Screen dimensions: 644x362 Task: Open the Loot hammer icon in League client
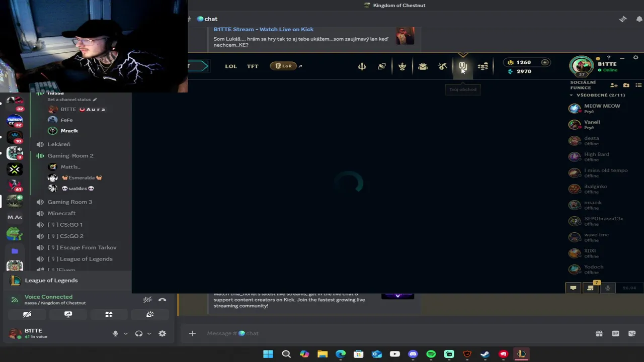tap(442, 66)
